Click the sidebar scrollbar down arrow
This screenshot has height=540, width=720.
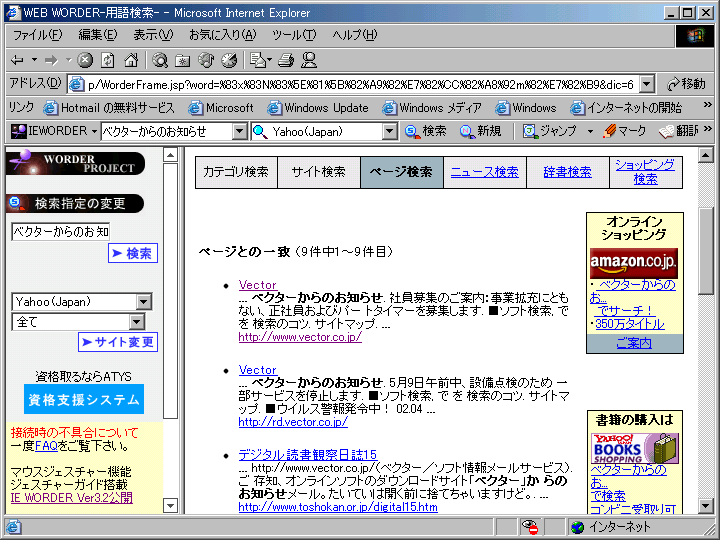(x=170, y=506)
